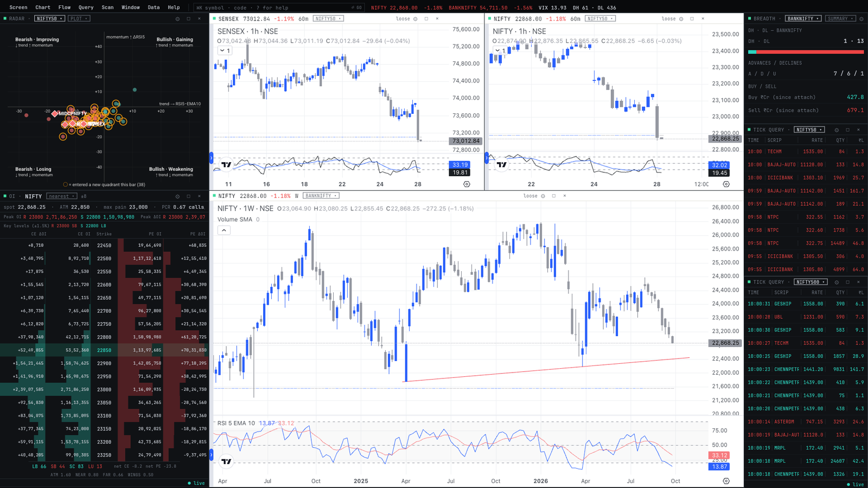The image size is (868, 488).
Task: Open NIFTY weekly chart time axis settings
Action: coord(726,481)
